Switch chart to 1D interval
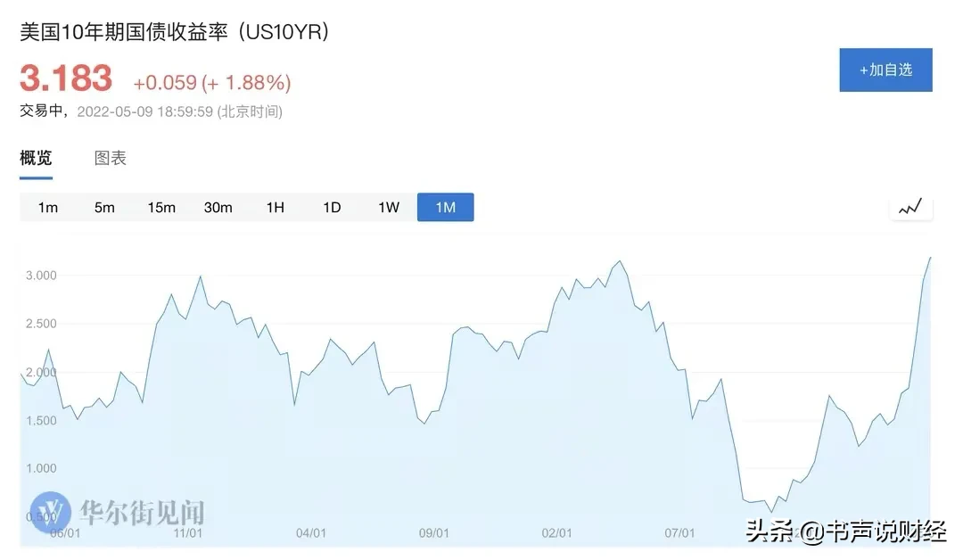Viewport: 963px width, 560px height. pos(332,208)
